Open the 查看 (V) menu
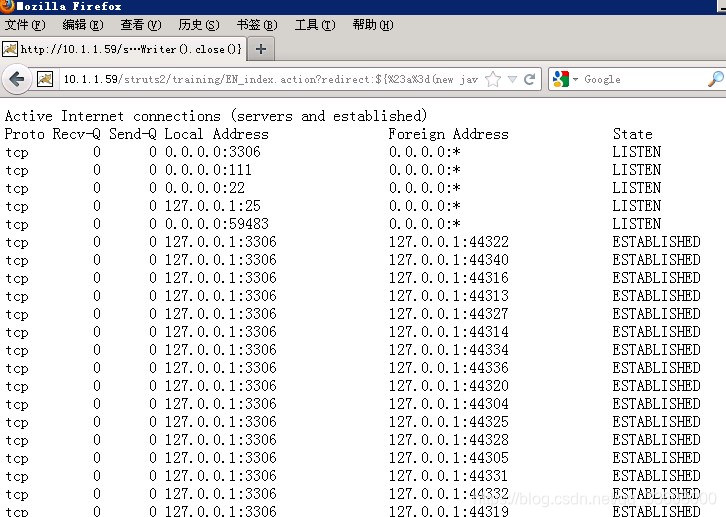 click(141, 25)
